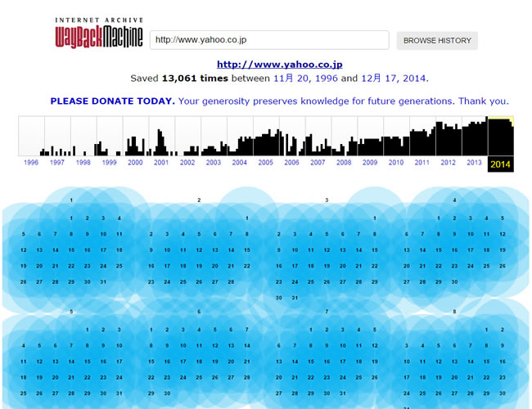Open snapshot for day 6 in month 5
The image size is (532, 409).
56,345
